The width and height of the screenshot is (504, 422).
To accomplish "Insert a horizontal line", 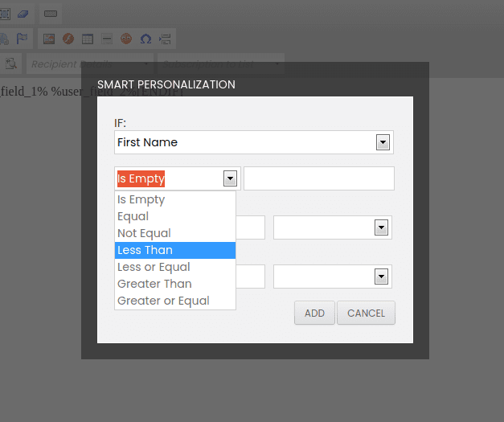I will pos(107,39).
